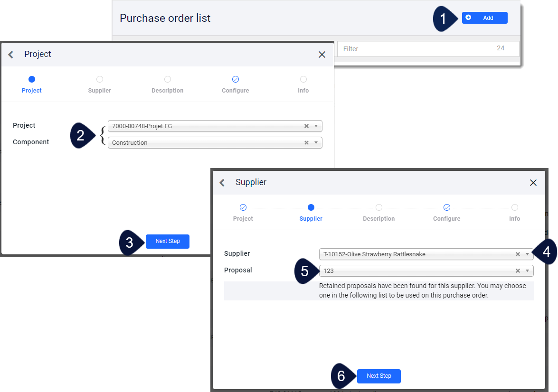Select the Info step circle in Supplier dialog
The image size is (558, 392).
click(x=515, y=207)
